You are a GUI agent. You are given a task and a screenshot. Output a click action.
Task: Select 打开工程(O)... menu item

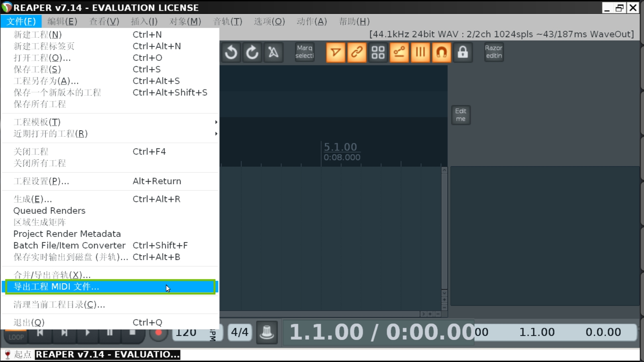110,58
